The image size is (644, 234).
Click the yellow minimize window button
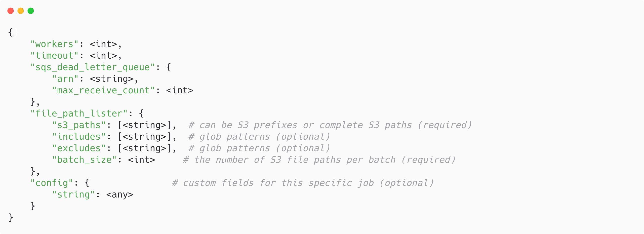tap(21, 11)
